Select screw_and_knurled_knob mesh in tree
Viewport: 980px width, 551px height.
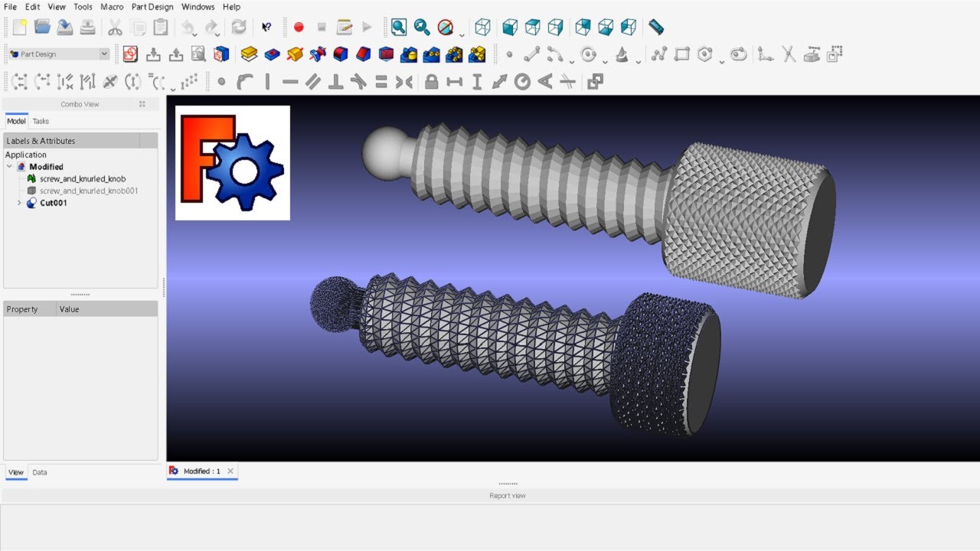83,178
